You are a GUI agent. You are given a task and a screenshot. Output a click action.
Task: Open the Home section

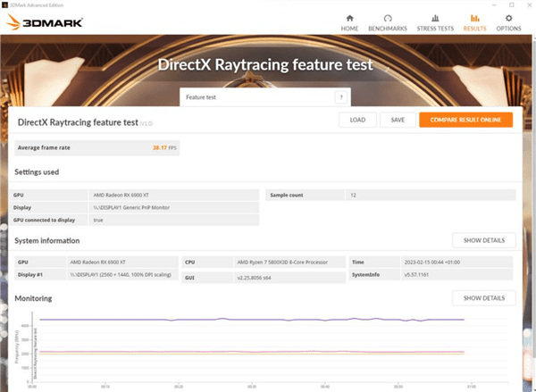click(349, 23)
